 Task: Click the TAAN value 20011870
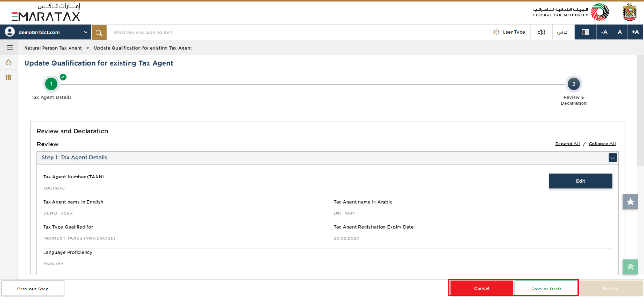point(53,188)
